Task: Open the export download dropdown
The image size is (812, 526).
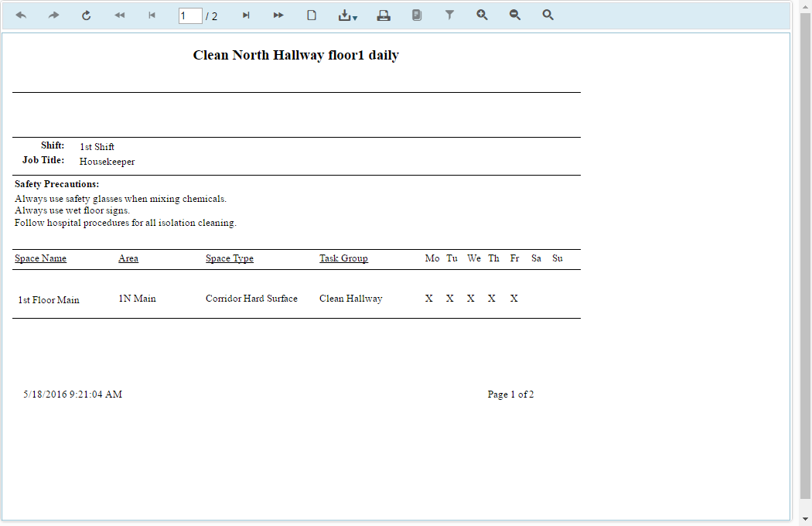Action: (x=347, y=15)
